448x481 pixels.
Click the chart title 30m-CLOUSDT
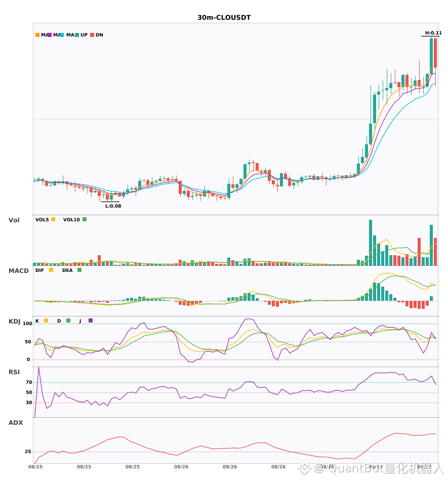pos(224,18)
